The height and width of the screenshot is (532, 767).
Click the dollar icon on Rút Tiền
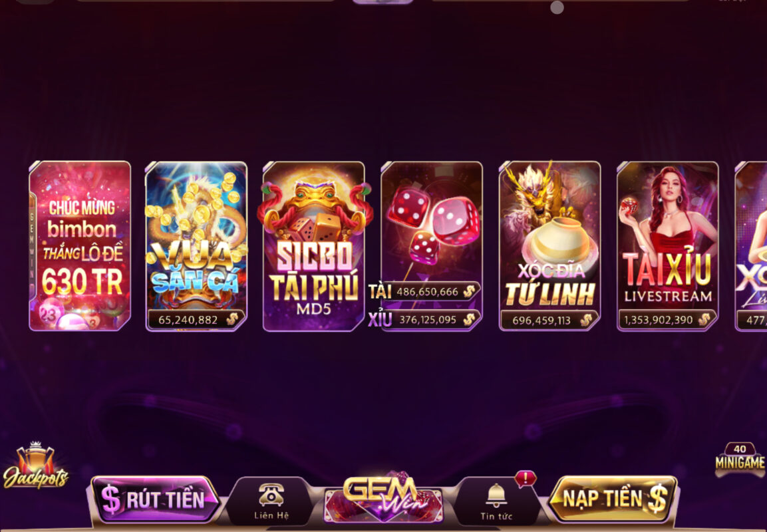(x=111, y=499)
